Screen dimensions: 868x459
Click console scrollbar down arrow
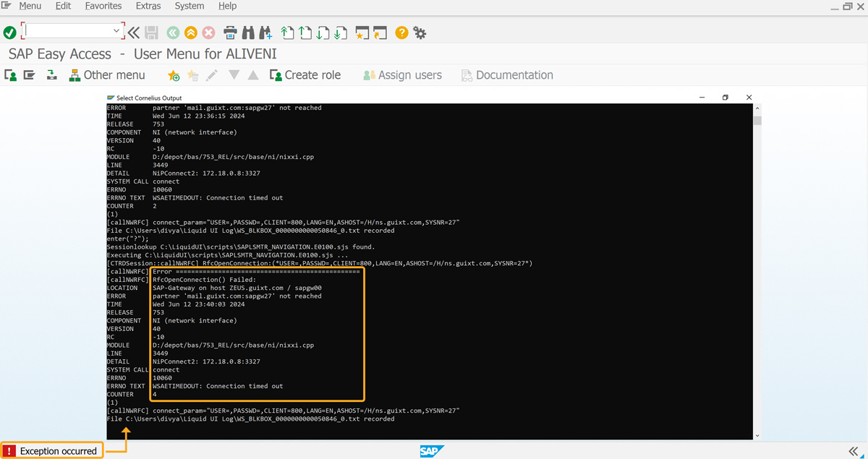click(x=757, y=435)
